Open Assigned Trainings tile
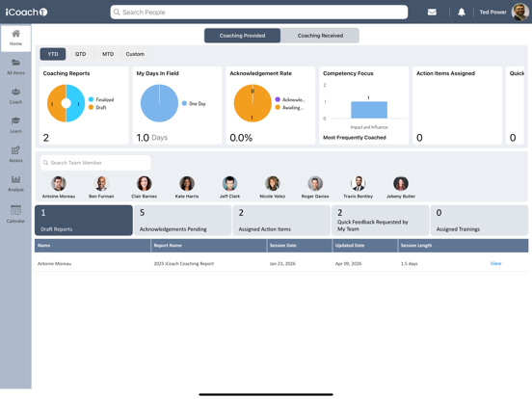This screenshot has width=532, height=399. tap(479, 220)
